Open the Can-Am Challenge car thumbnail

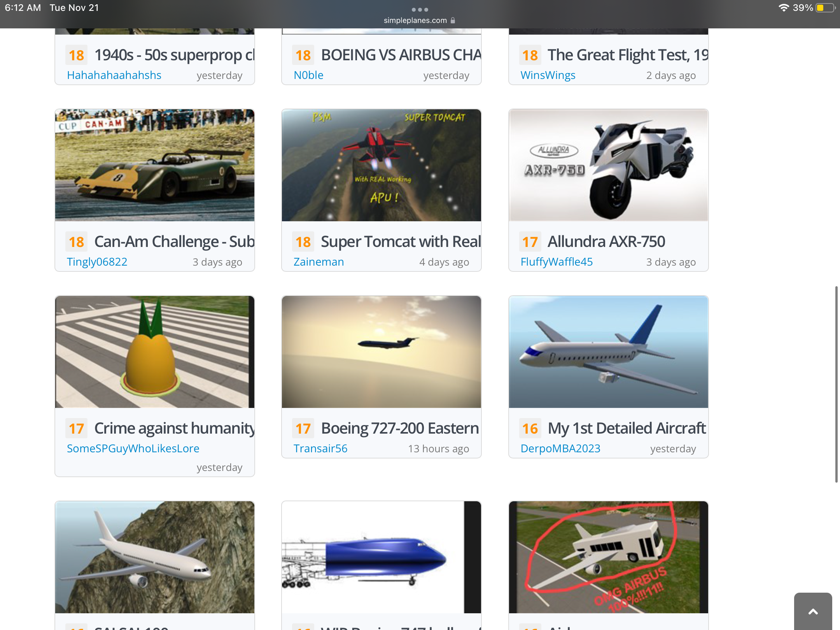pos(155,165)
